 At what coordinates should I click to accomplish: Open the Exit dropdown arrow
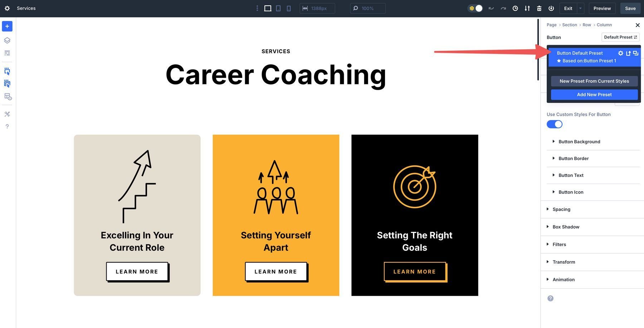pos(580,8)
